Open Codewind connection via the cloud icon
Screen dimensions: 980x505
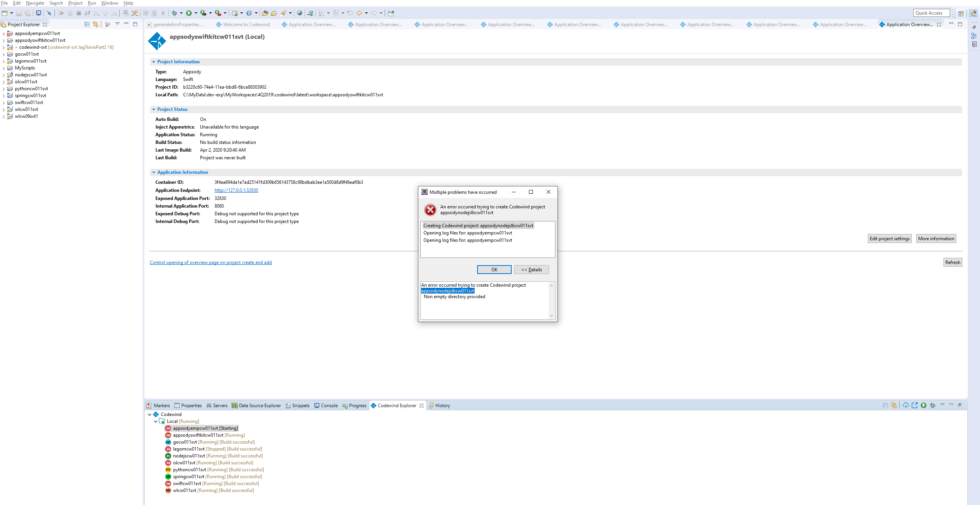point(906,405)
